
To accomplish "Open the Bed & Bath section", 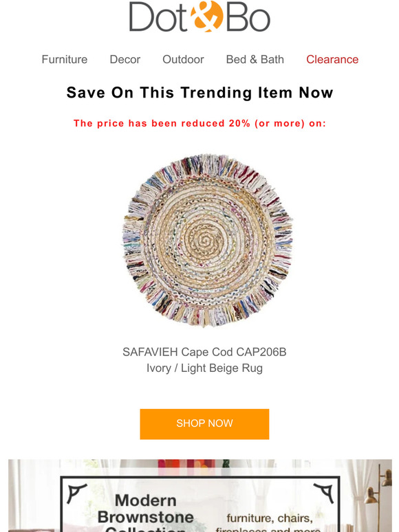I will (x=255, y=59).
